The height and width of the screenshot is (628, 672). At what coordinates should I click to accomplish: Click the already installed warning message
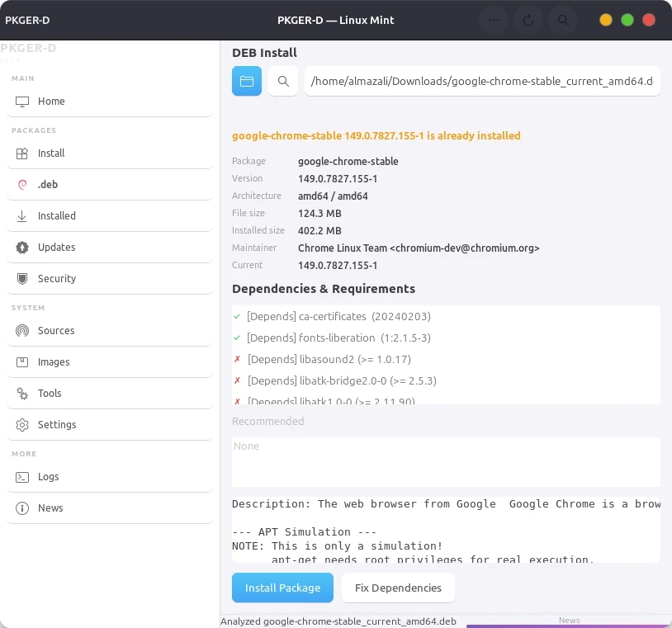point(376,136)
